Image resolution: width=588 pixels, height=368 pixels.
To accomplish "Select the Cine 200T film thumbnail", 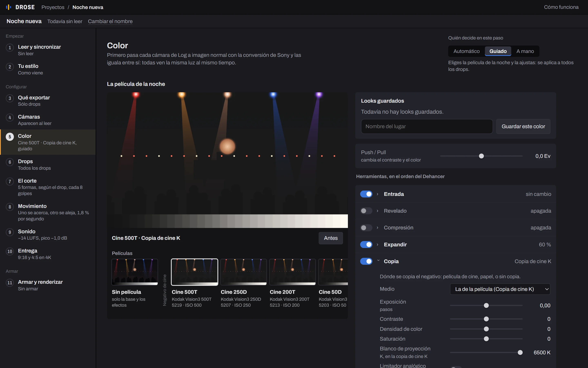I will tap(293, 272).
